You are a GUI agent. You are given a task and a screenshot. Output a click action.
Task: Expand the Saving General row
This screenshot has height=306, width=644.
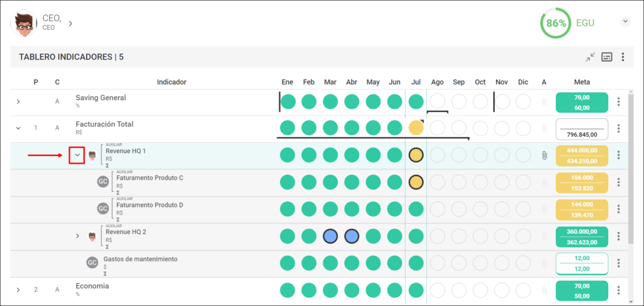click(18, 101)
